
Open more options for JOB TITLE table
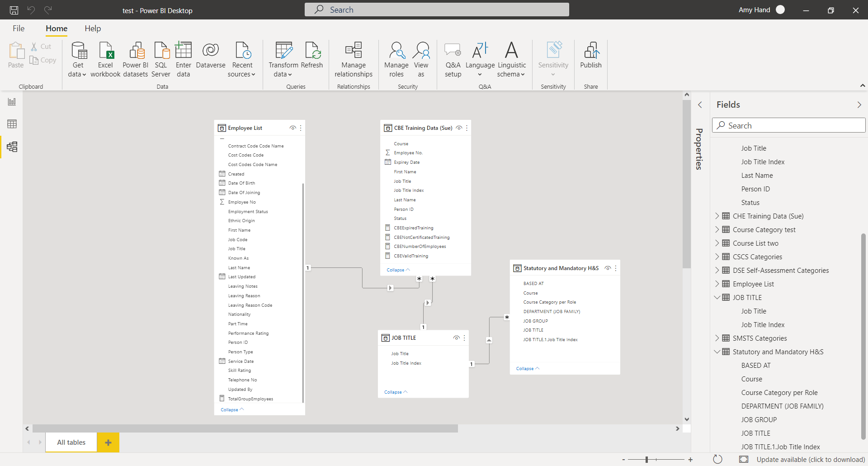[464, 338]
